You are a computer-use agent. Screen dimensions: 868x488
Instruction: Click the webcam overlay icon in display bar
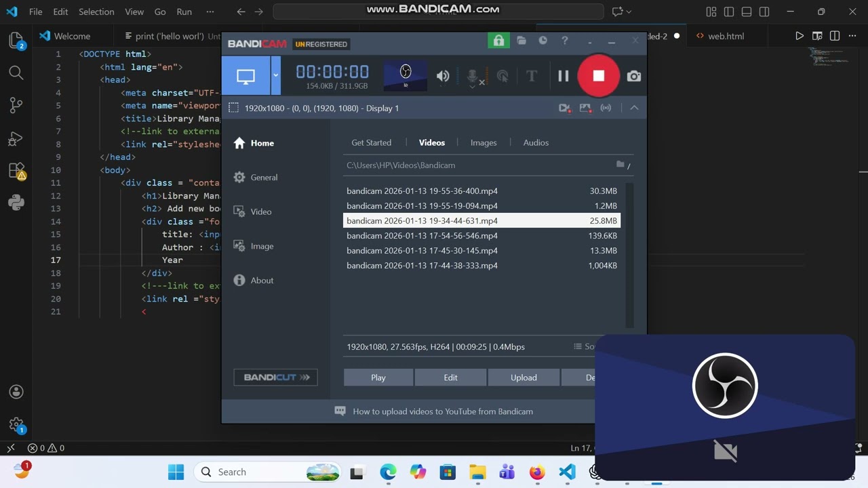[x=564, y=108]
